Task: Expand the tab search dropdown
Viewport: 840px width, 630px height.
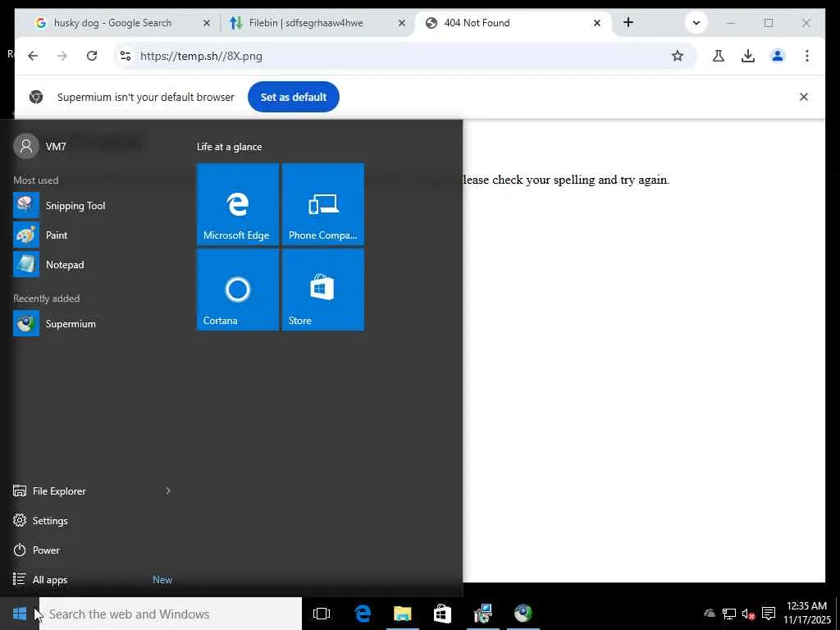Action: click(x=696, y=23)
